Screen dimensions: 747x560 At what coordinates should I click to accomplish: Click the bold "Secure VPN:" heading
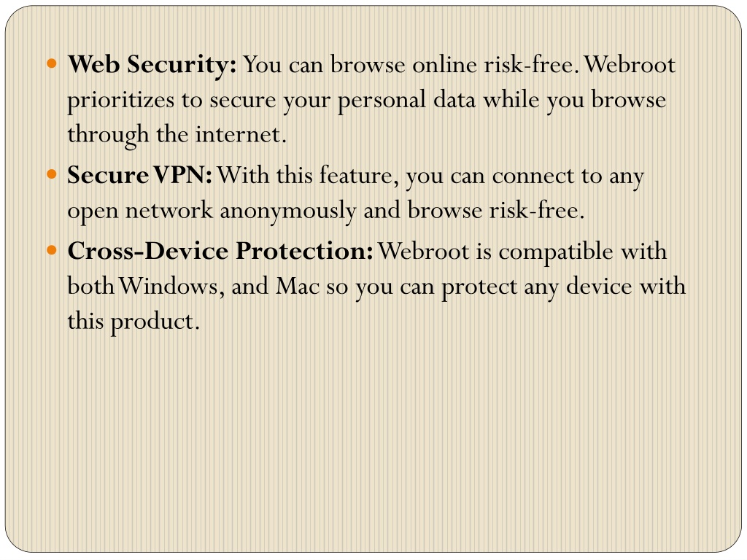click(139, 175)
